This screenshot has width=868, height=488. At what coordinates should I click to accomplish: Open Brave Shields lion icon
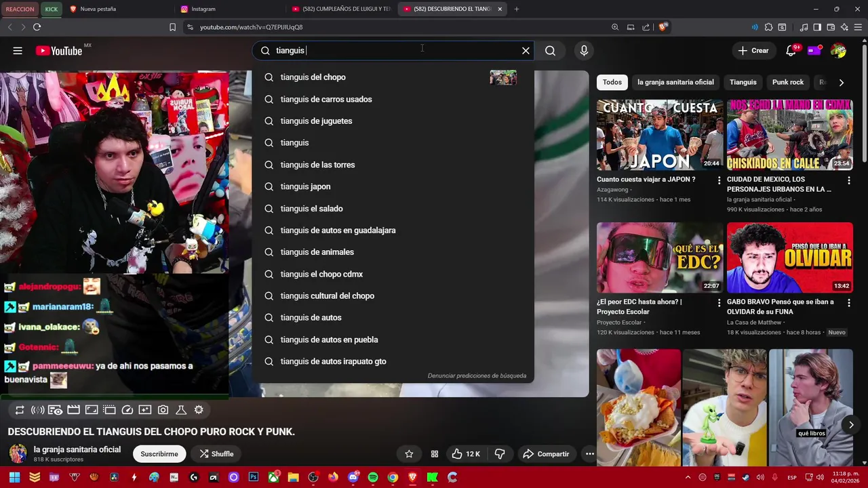663,27
